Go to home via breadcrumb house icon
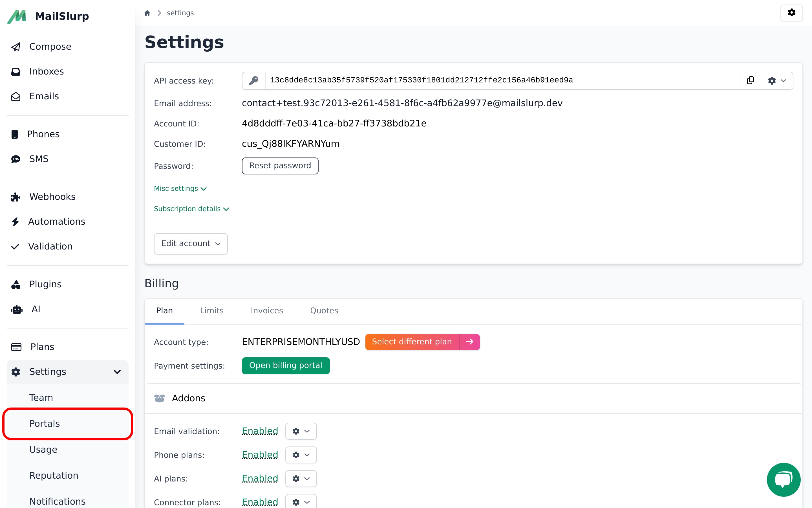This screenshot has height=508, width=812. pos(147,13)
